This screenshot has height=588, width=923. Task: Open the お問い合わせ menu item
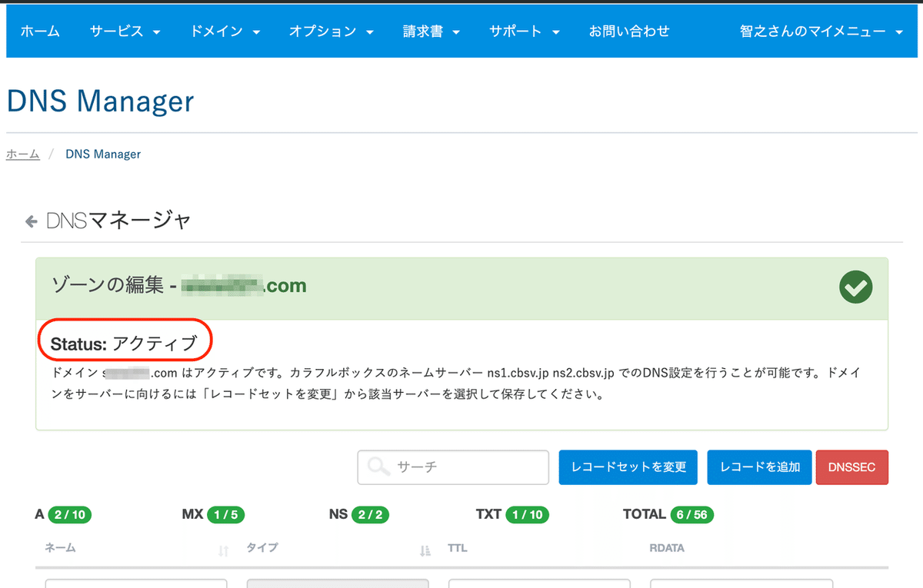pos(629,31)
